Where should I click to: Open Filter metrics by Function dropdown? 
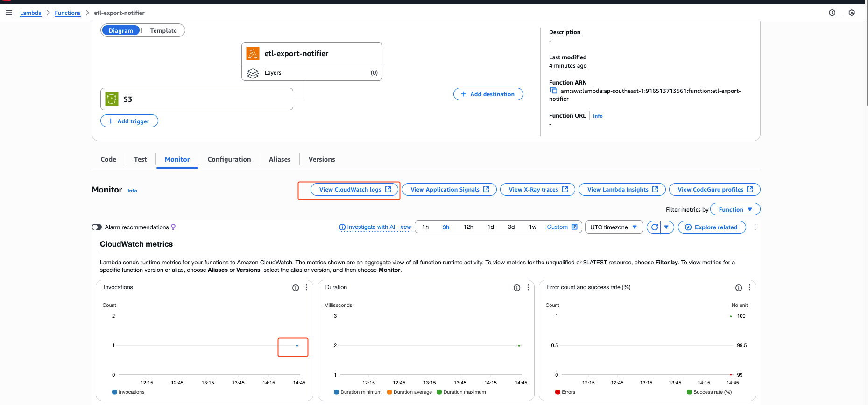735,209
